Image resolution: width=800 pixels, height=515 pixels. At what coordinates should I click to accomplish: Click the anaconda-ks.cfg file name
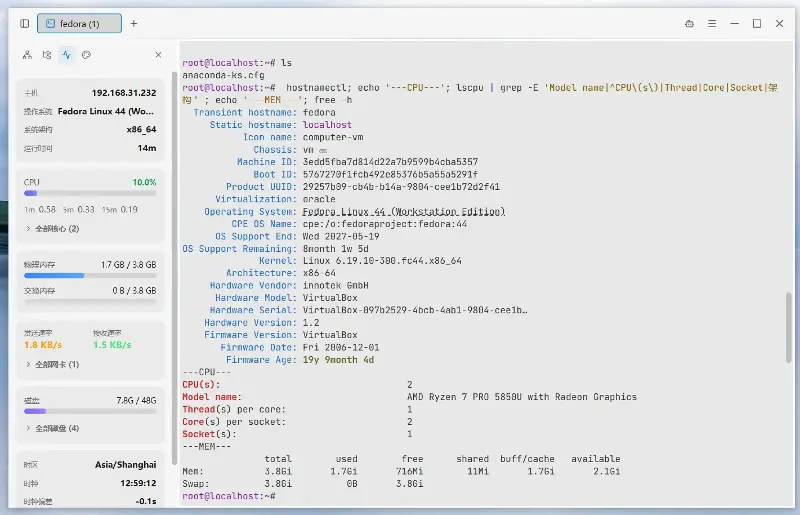223,75
